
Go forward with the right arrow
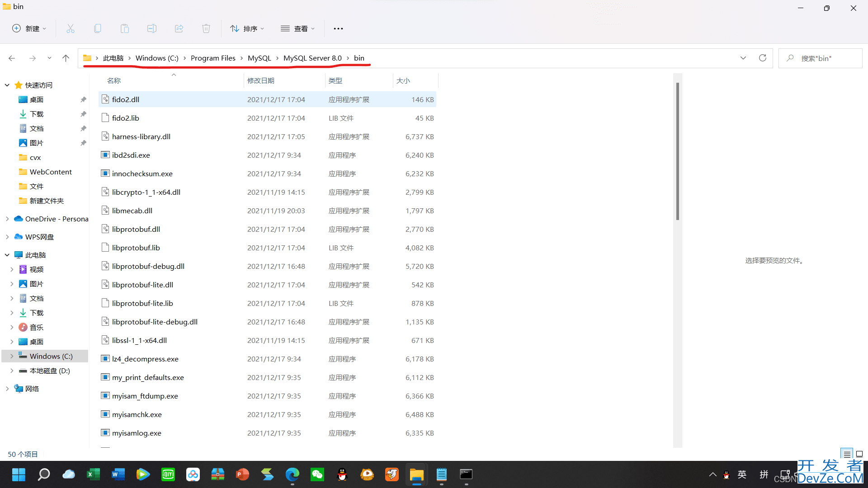(32, 58)
